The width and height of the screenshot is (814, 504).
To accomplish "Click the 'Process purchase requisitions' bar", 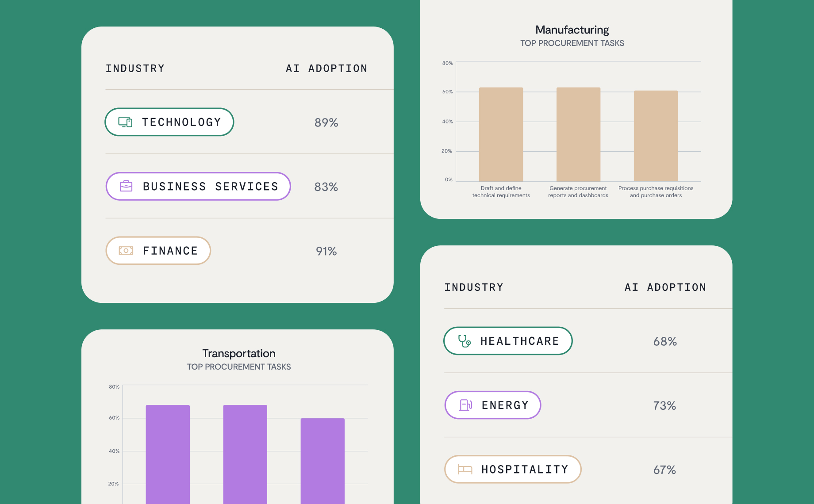I will coord(656,136).
